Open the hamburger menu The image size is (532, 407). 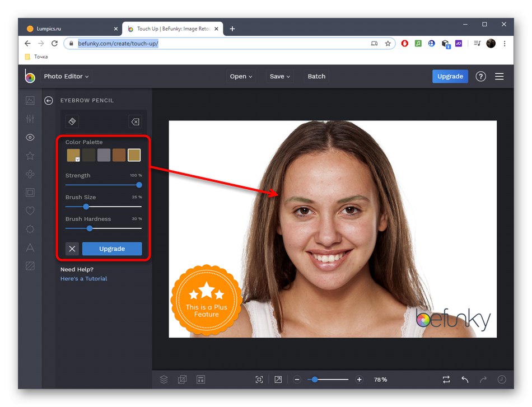coord(499,76)
